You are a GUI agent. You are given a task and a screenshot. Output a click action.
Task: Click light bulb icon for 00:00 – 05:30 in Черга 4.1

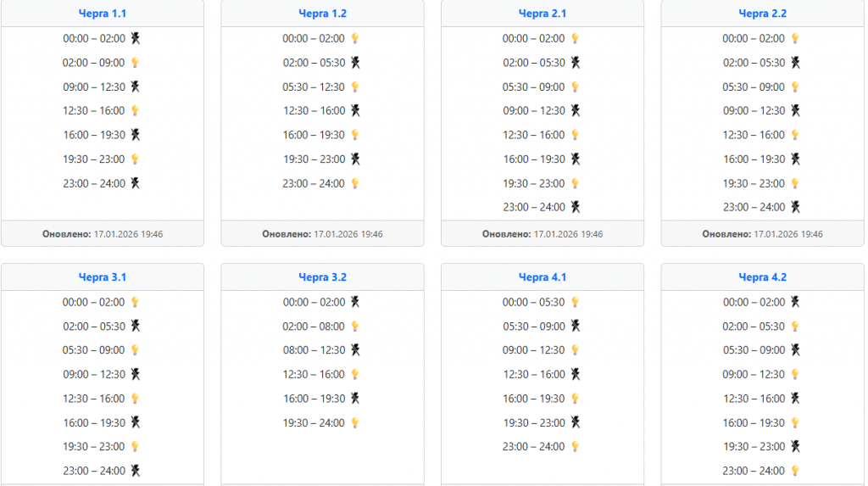click(576, 302)
